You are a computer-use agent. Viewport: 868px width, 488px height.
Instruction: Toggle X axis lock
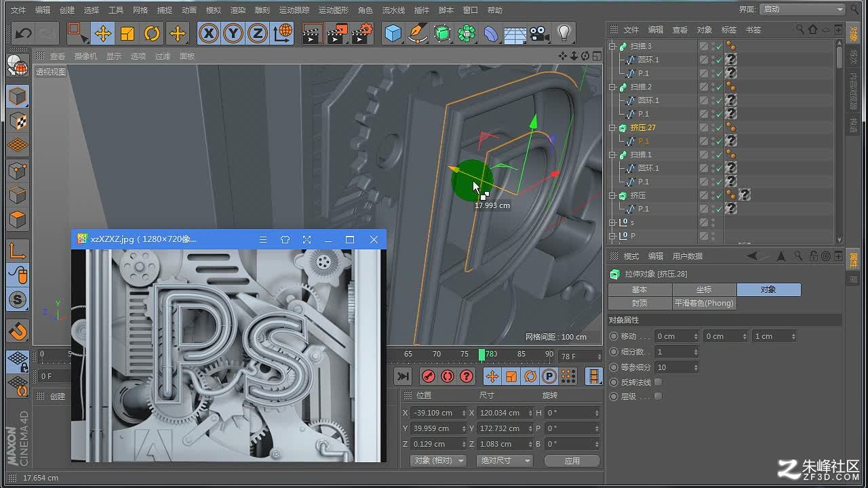point(209,33)
